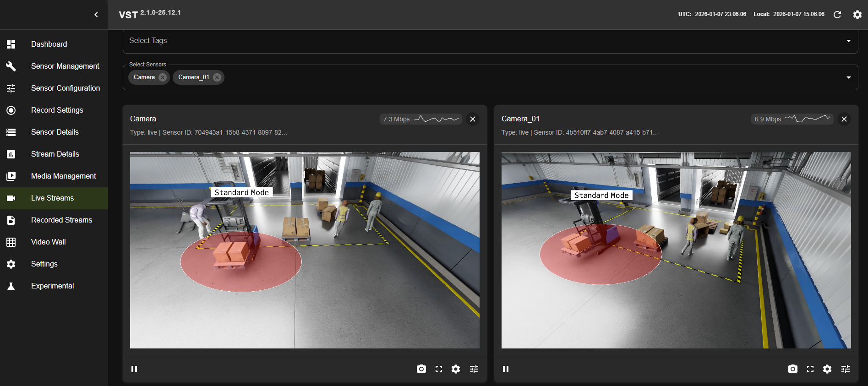Image resolution: width=868 pixels, height=386 pixels.
Task: Remove the Camera_01 chip from selected sensors
Action: click(x=217, y=77)
